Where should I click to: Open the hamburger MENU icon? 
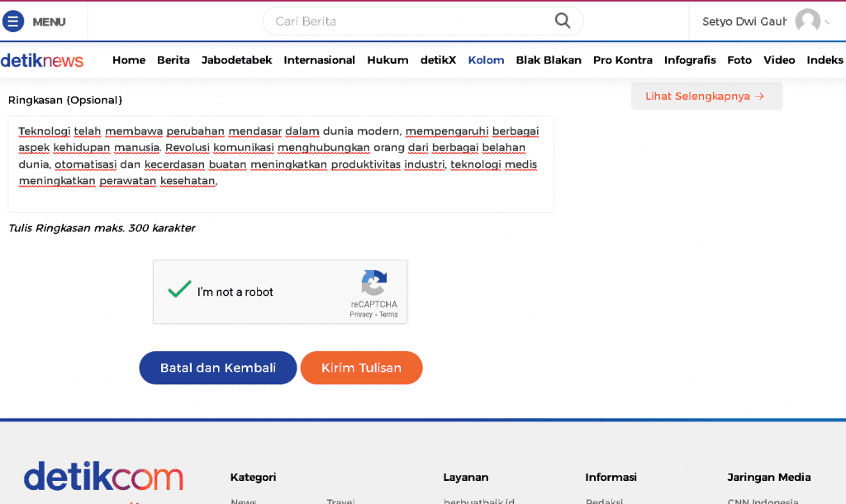[x=12, y=21]
